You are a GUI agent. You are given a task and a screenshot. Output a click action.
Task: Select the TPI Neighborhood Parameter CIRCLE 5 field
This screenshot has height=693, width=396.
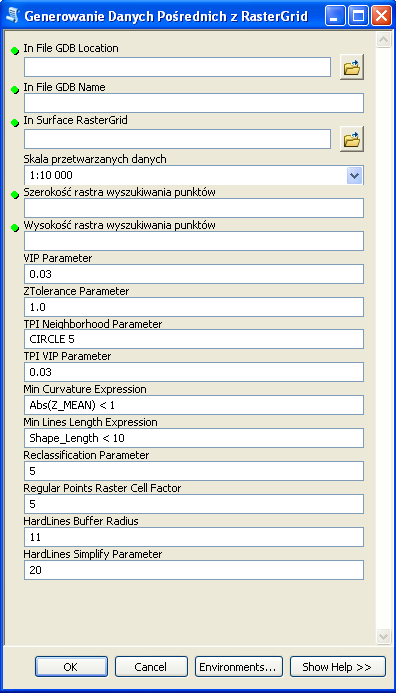[194, 339]
